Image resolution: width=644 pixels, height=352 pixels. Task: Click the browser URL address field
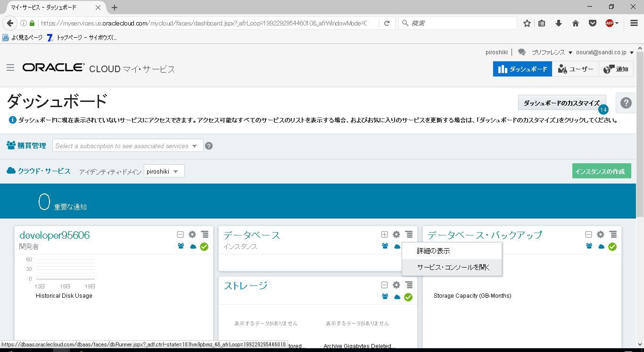point(203,23)
